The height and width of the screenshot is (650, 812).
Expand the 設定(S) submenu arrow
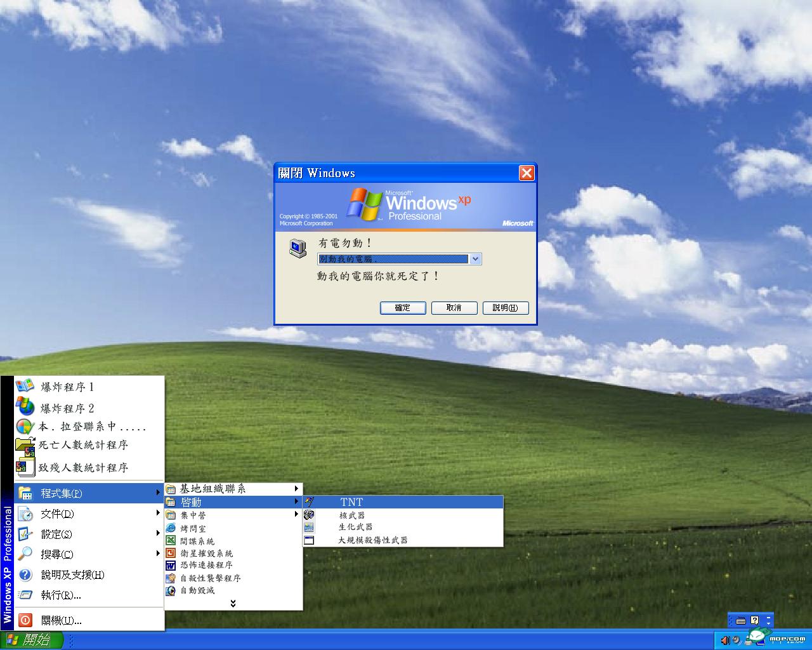click(158, 533)
